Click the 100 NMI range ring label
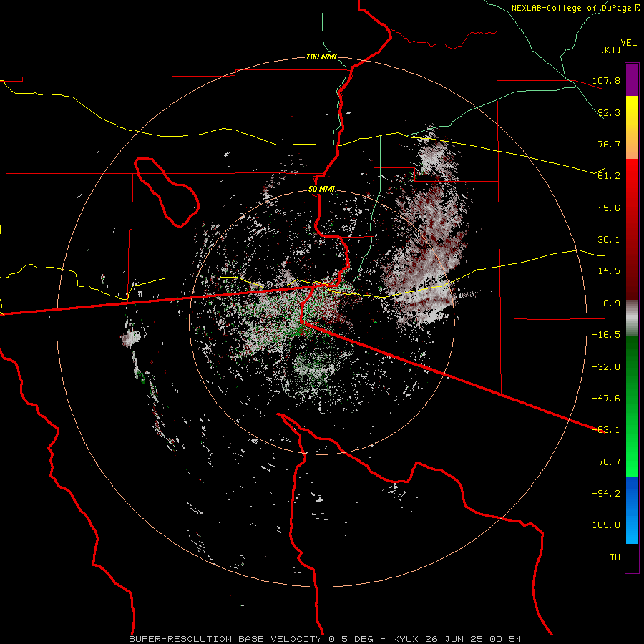 [x=321, y=57]
